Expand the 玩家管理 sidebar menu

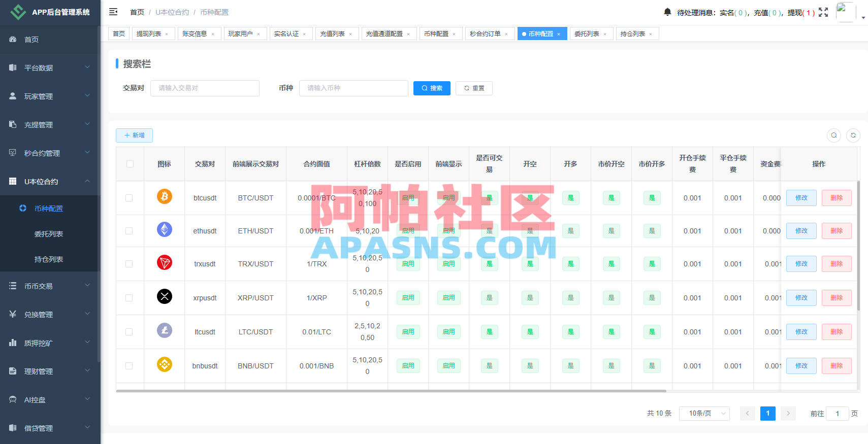[50, 96]
